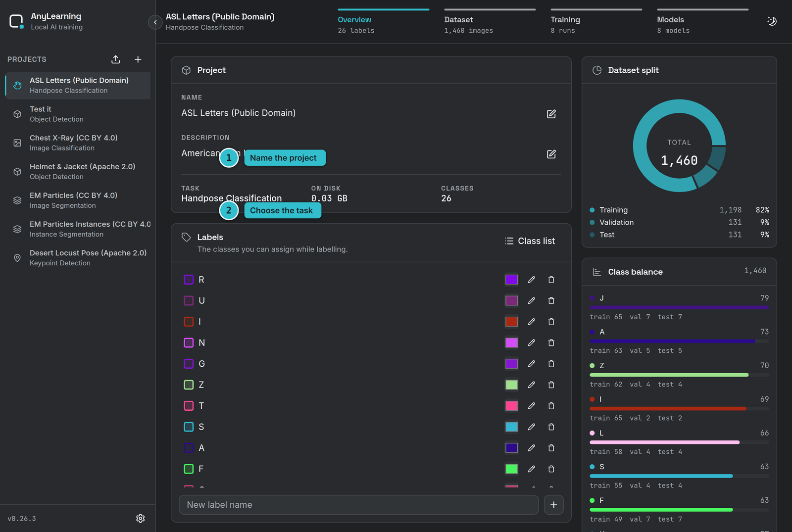Click the Class balance panel heading
Screen dimensions: 792x532
tap(635, 272)
